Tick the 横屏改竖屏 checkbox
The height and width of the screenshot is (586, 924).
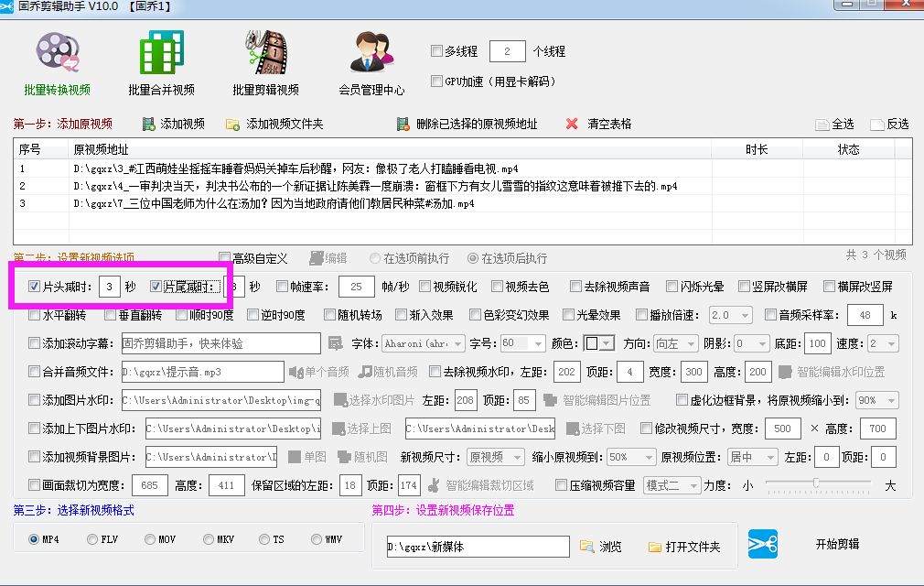pyautogui.click(x=829, y=287)
